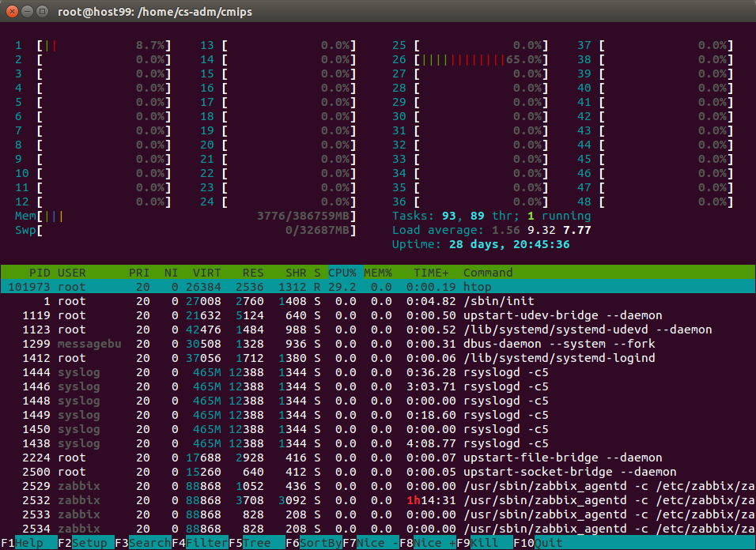756x550 pixels.
Task: Click the CPU 37 meter at 0.0%
Action: (667, 46)
